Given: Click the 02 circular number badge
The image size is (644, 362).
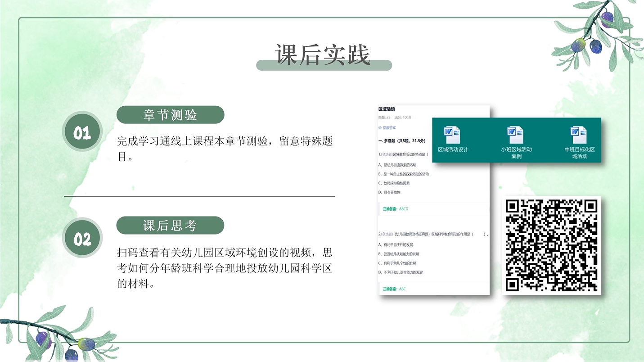Looking at the screenshot, I should 82,238.
